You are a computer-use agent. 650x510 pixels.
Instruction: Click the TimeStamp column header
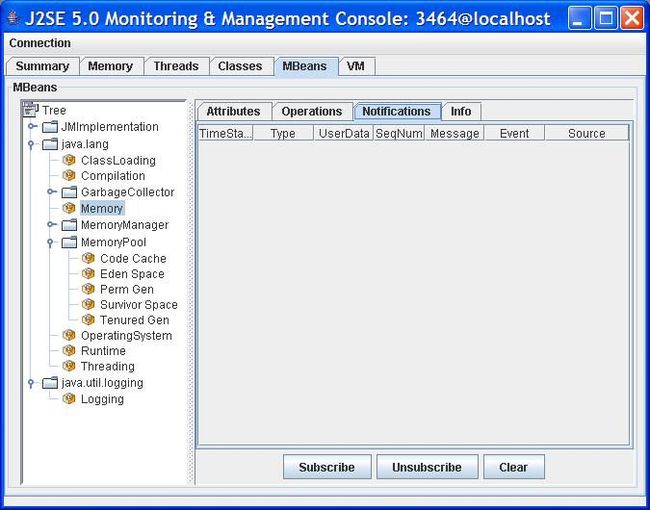point(225,134)
